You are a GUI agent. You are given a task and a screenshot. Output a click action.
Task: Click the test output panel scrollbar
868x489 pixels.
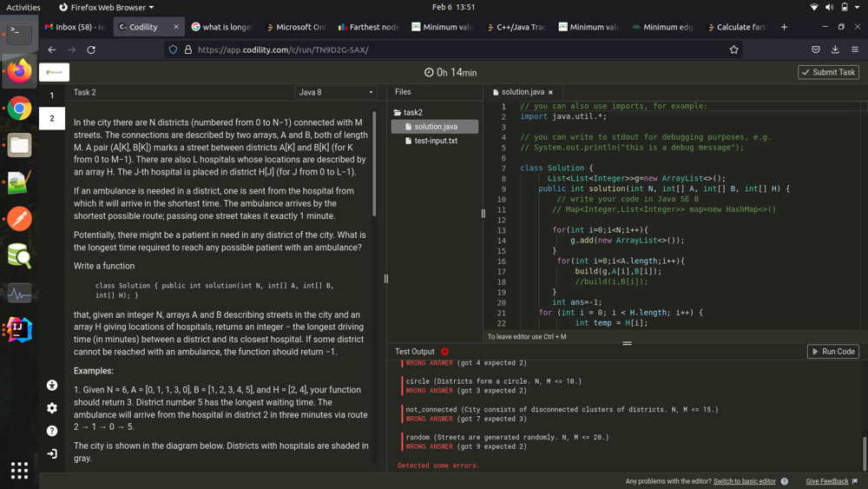[x=864, y=452]
